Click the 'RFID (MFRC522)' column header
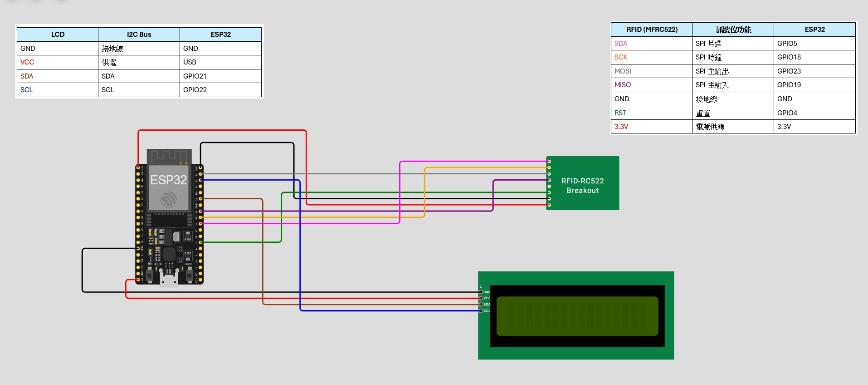This screenshot has height=385, width=868. click(x=652, y=30)
